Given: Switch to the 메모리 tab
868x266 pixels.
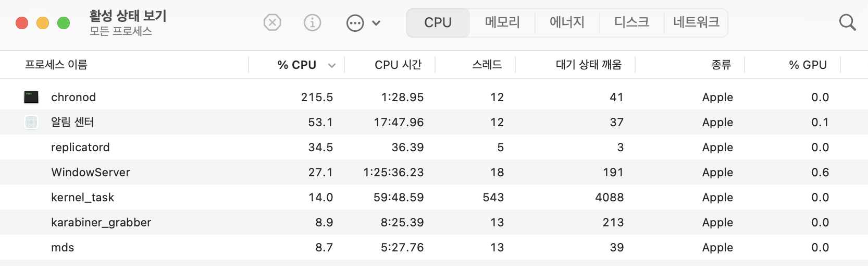Looking at the screenshot, I should point(502,22).
